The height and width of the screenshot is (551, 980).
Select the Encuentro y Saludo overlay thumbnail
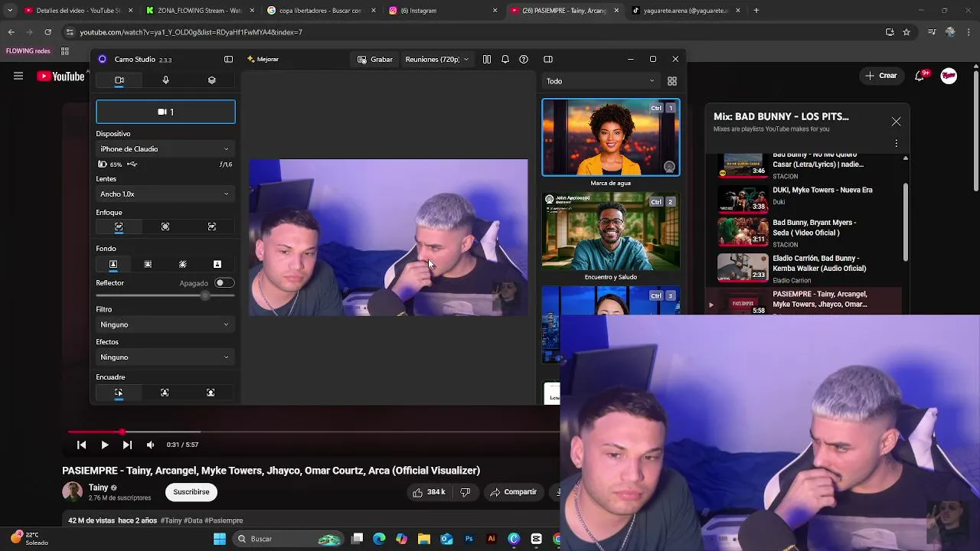click(x=610, y=233)
